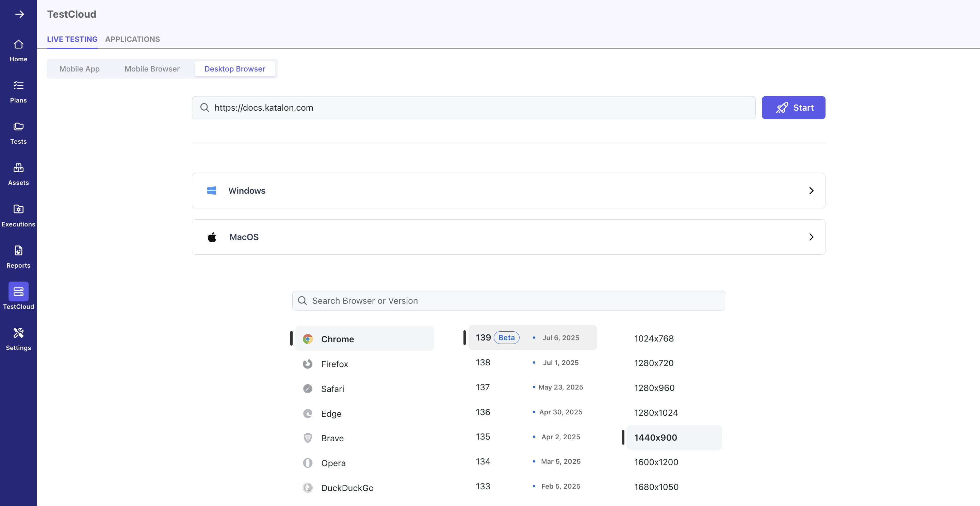Focus the docs.katalon.com URL field
The image size is (980, 506).
(474, 107)
